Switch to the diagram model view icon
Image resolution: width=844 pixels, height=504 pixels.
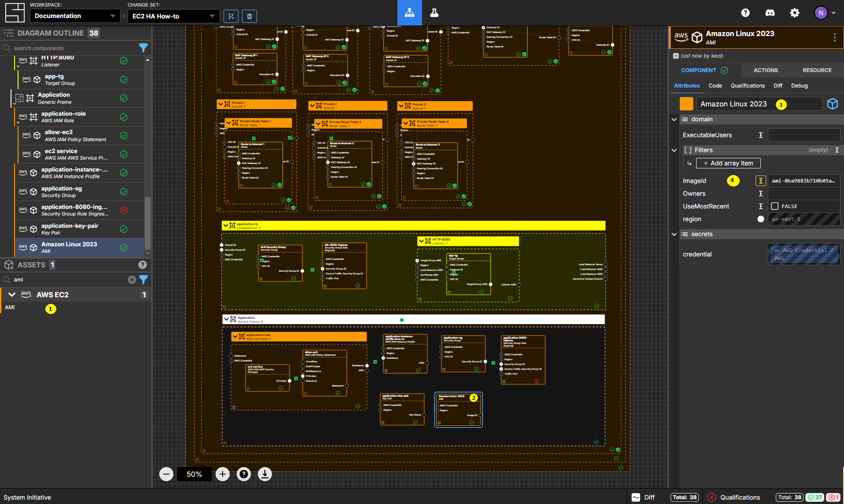410,13
